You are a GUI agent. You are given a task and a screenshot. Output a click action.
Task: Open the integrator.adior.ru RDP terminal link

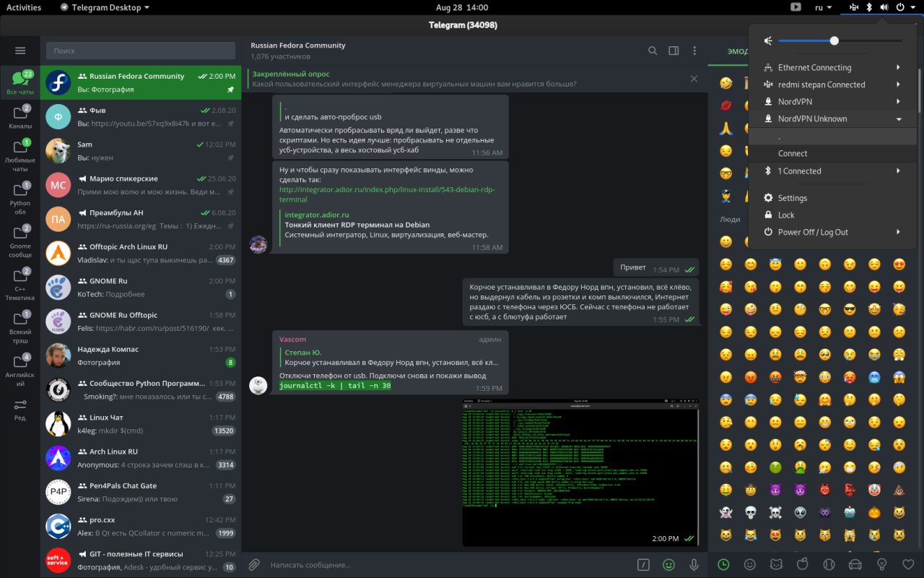click(x=386, y=194)
